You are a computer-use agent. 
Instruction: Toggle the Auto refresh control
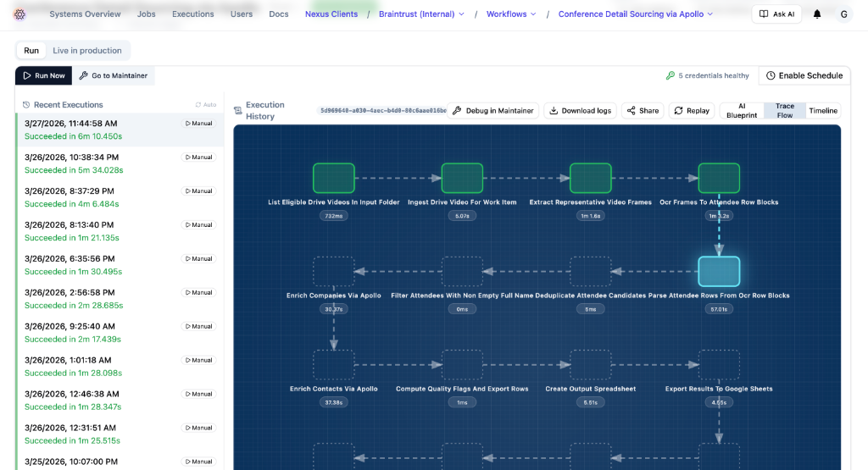(x=206, y=104)
